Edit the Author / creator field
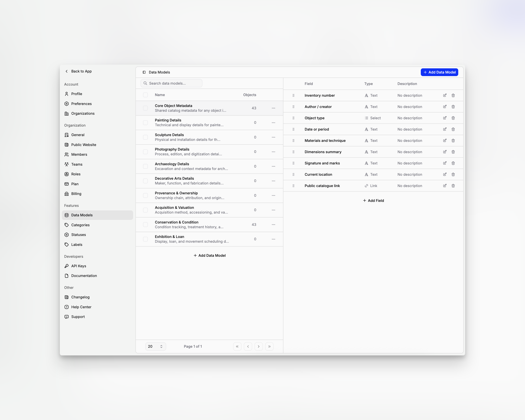Image resolution: width=525 pixels, height=420 pixels. tap(445, 107)
